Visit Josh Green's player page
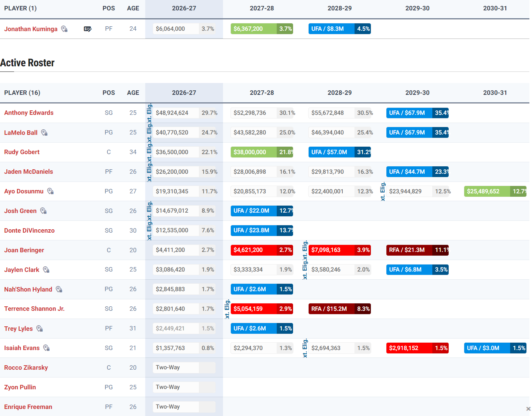Viewport: 532px width, 416px height. (20, 211)
